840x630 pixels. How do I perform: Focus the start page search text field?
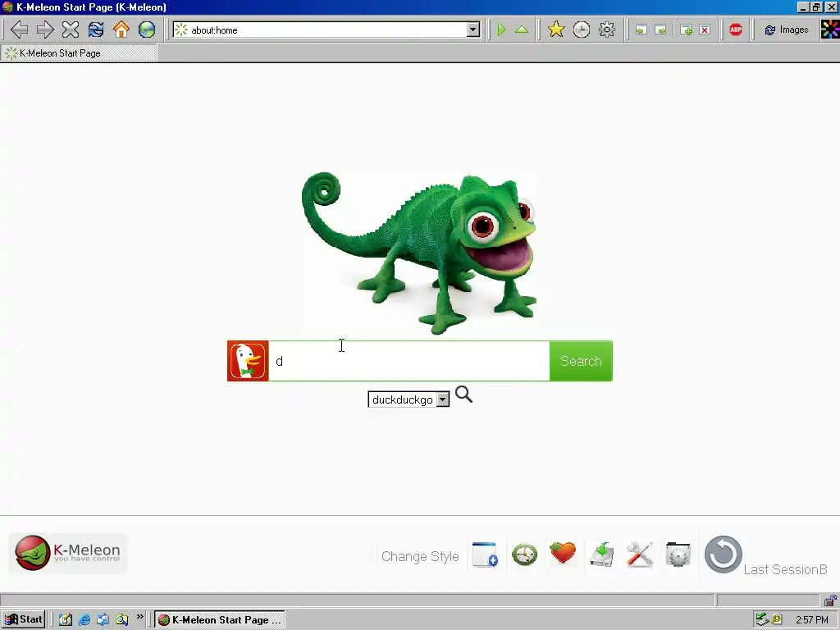point(409,361)
